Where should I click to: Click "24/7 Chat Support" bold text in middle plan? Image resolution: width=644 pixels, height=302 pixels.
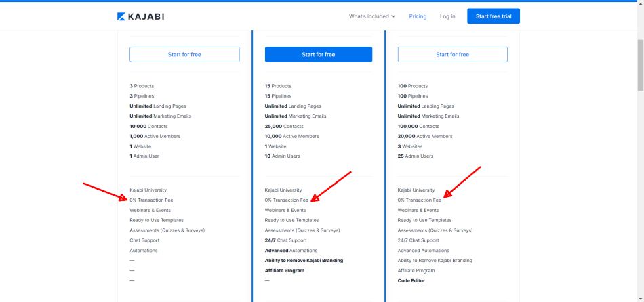click(286, 240)
